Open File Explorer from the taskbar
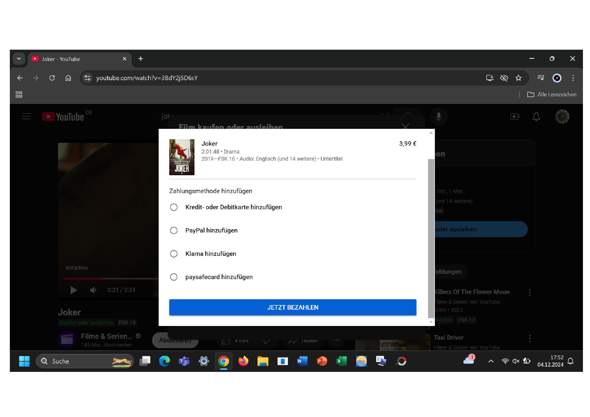 [263, 361]
